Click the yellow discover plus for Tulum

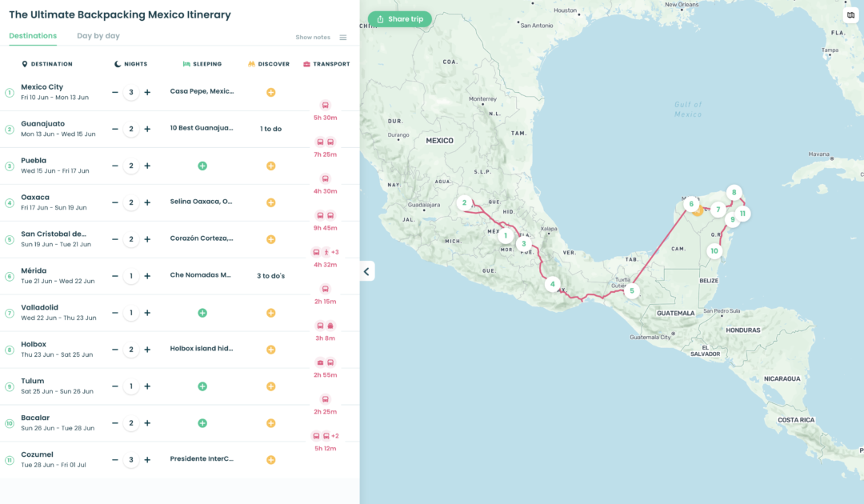click(271, 386)
